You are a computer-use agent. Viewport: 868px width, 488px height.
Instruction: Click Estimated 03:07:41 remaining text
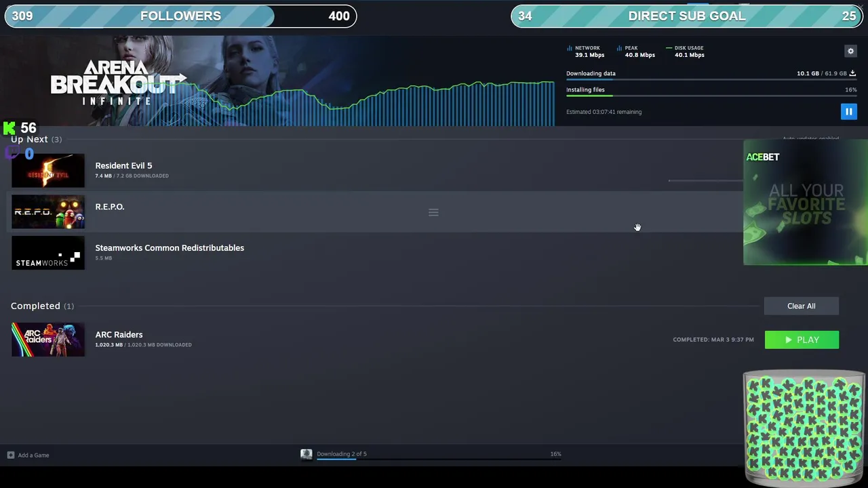[604, 112]
